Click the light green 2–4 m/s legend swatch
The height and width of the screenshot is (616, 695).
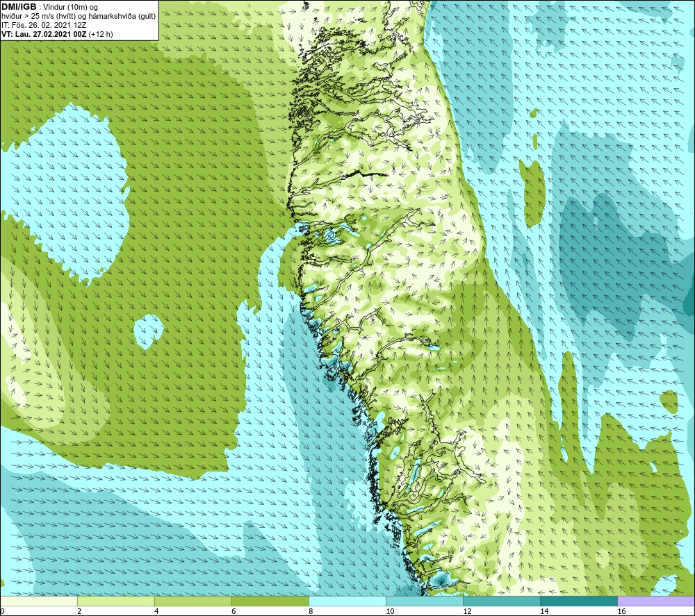click(115, 601)
